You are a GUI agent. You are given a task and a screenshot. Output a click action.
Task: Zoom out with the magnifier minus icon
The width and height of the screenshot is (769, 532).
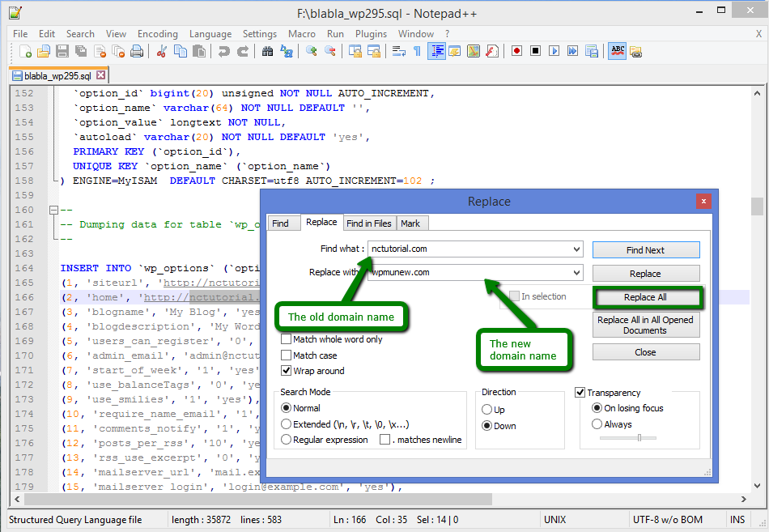330,51
